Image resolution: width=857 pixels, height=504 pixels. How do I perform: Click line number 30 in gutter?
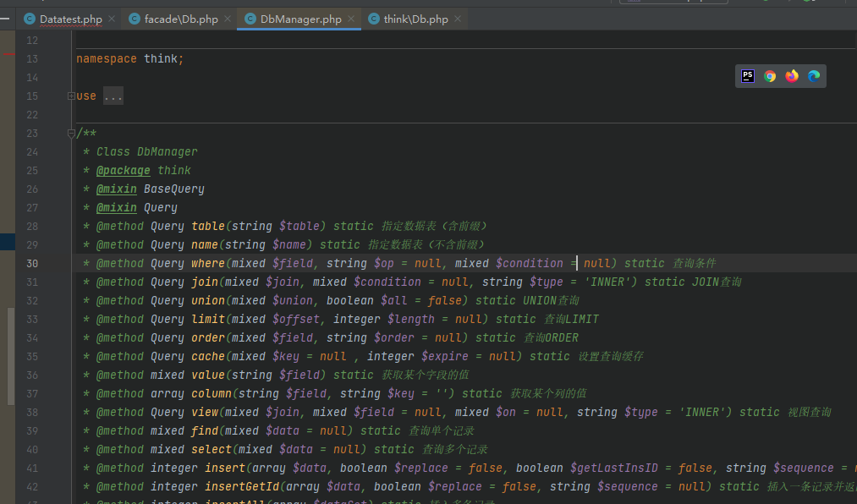[32, 264]
